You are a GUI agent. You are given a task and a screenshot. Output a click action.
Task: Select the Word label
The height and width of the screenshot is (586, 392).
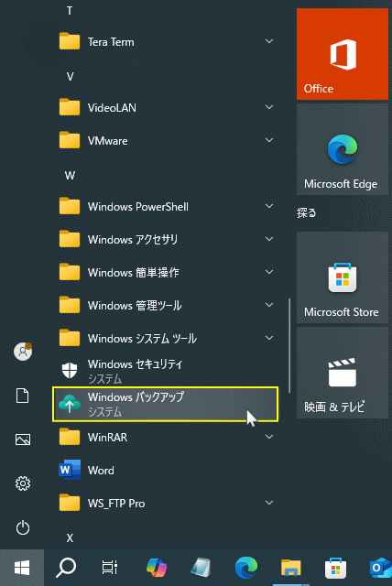click(x=101, y=470)
